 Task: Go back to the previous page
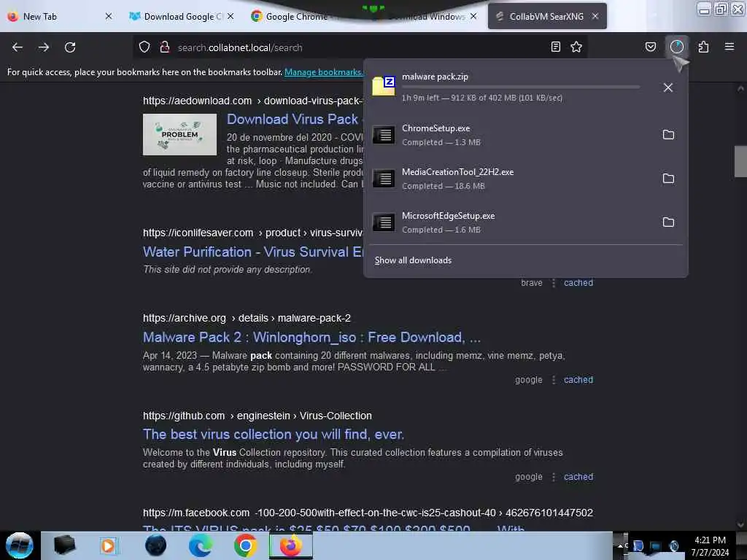(18, 47)
